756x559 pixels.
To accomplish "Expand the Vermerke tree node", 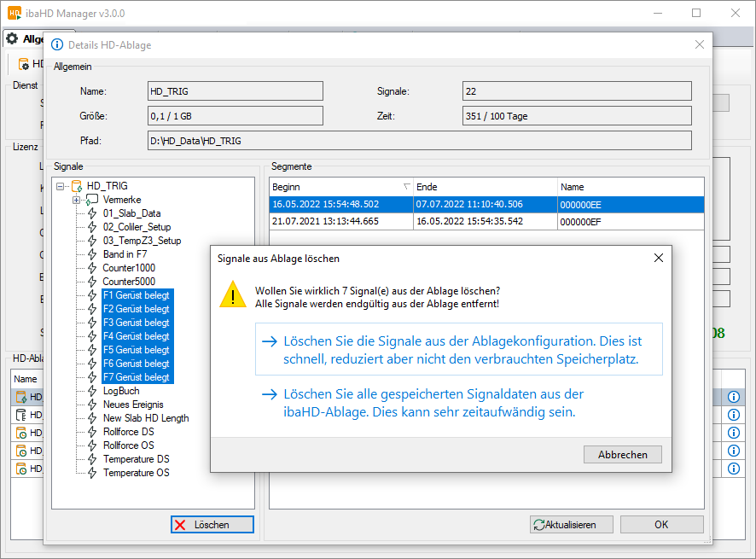I will point(76,200).
